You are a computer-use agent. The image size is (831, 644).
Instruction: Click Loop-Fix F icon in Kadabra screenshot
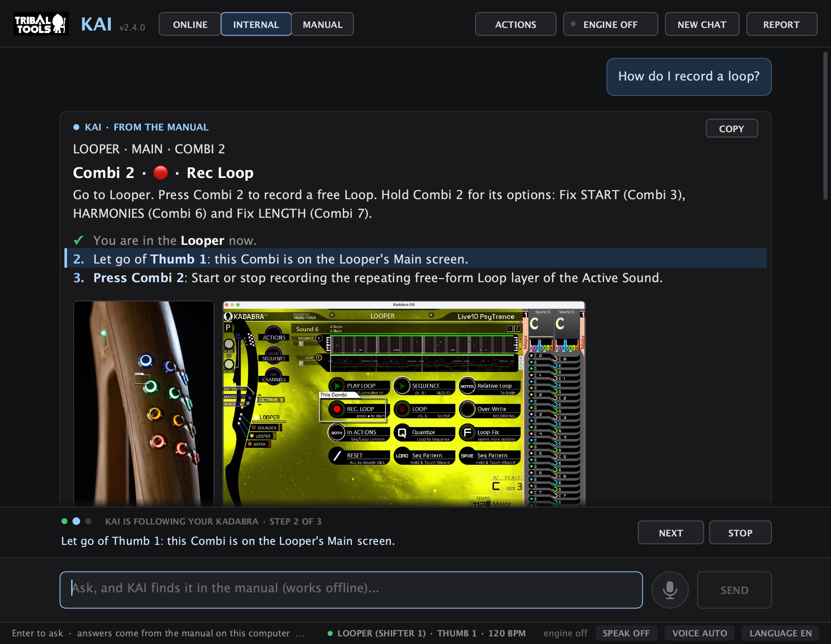(x=467, y=433)
